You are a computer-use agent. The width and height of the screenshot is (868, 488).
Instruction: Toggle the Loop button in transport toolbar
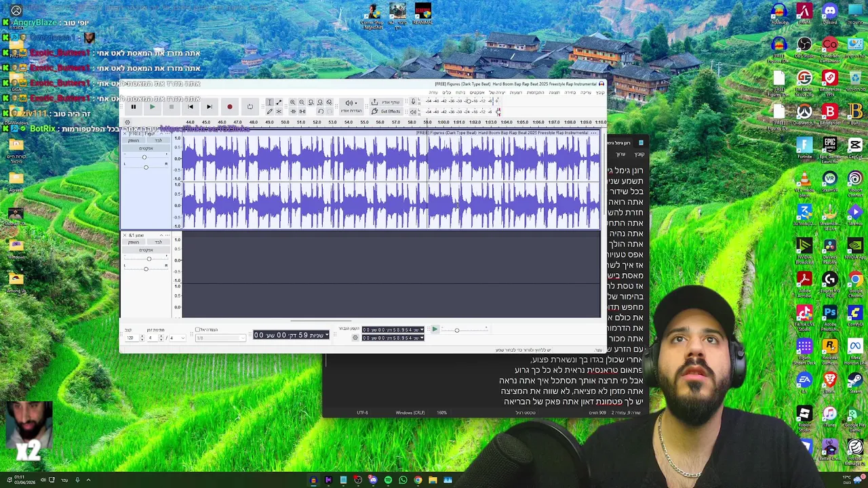click(250, 106)
